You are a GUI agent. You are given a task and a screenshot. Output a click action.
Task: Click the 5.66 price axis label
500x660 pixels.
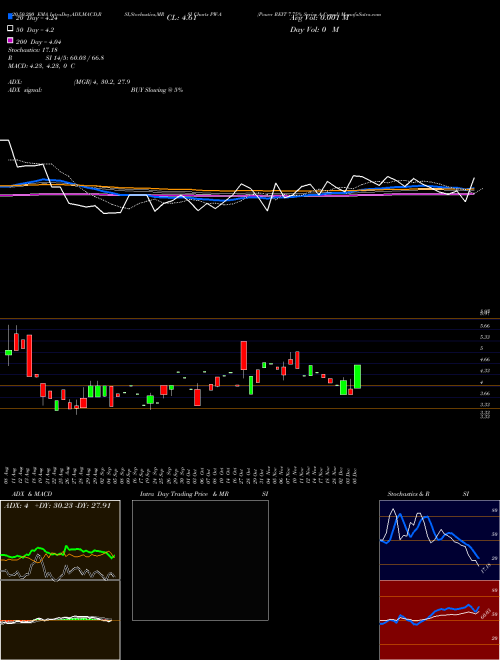tap(484, 326)
